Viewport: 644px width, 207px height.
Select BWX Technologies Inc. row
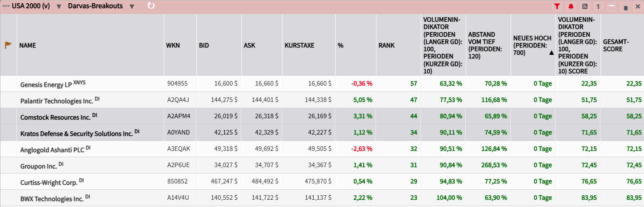coord(322,198)
